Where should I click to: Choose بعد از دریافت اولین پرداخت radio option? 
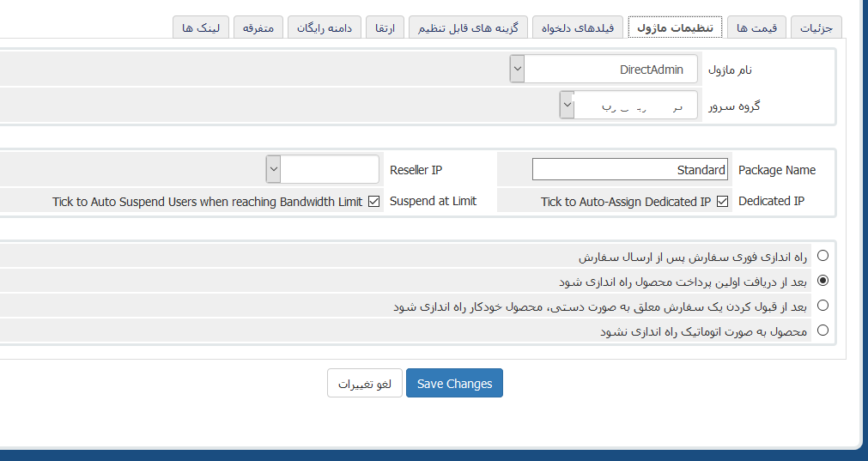pyautogui.click(x=823, y=281)
